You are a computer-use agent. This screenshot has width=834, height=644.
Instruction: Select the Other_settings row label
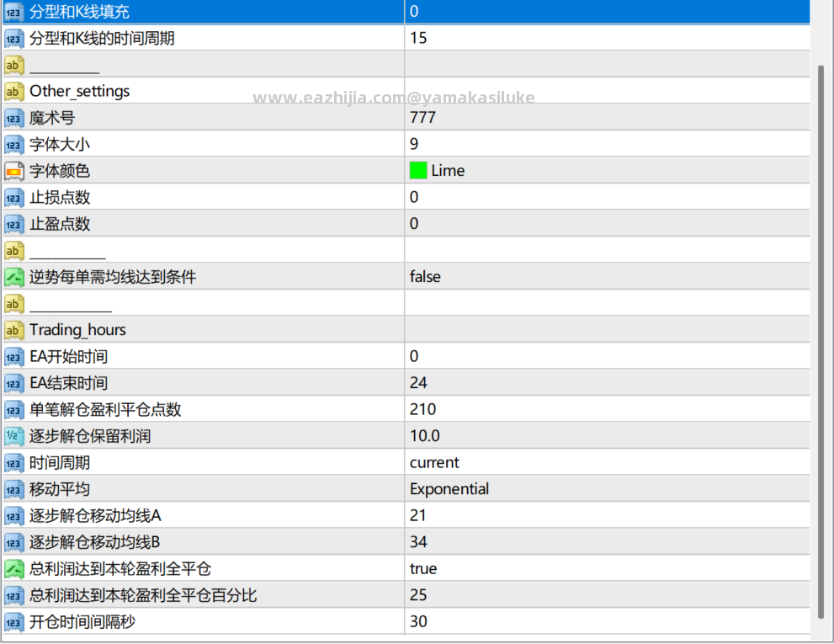point(80,91)
